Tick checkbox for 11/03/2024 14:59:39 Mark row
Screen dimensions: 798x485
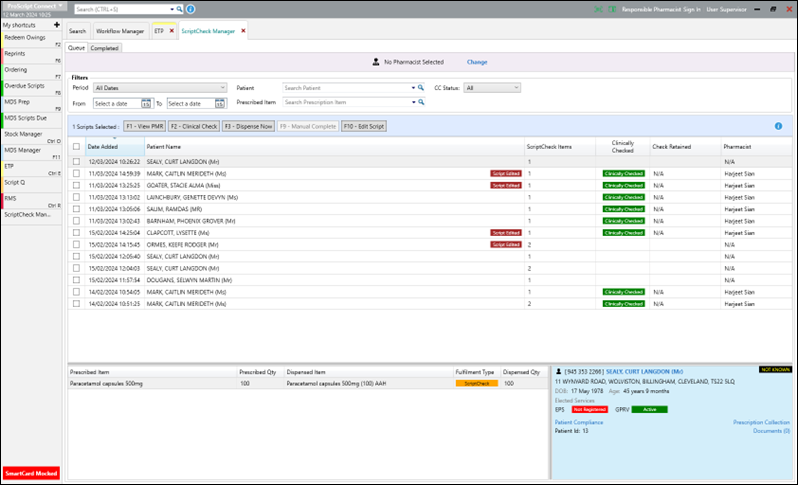pyautogui.click(x=76, y=174)
